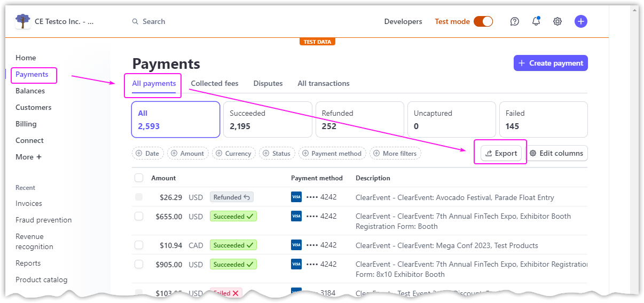Click Visa card icon in $26.29 row

click(x=296, y=197)
